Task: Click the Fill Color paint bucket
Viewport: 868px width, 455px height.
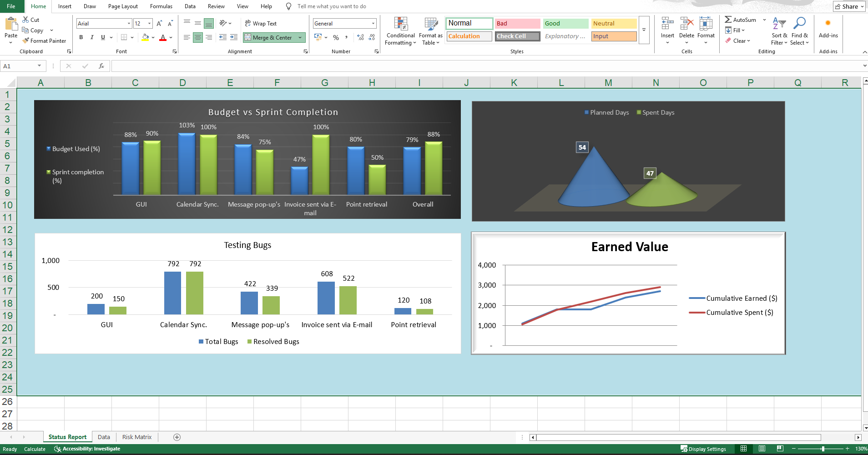Action: [145, 37]
